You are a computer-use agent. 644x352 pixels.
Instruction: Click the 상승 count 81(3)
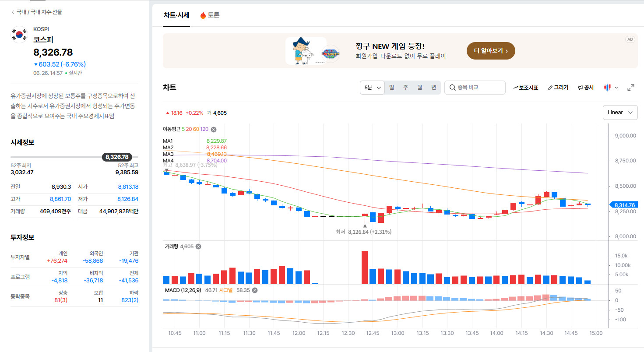61,300
